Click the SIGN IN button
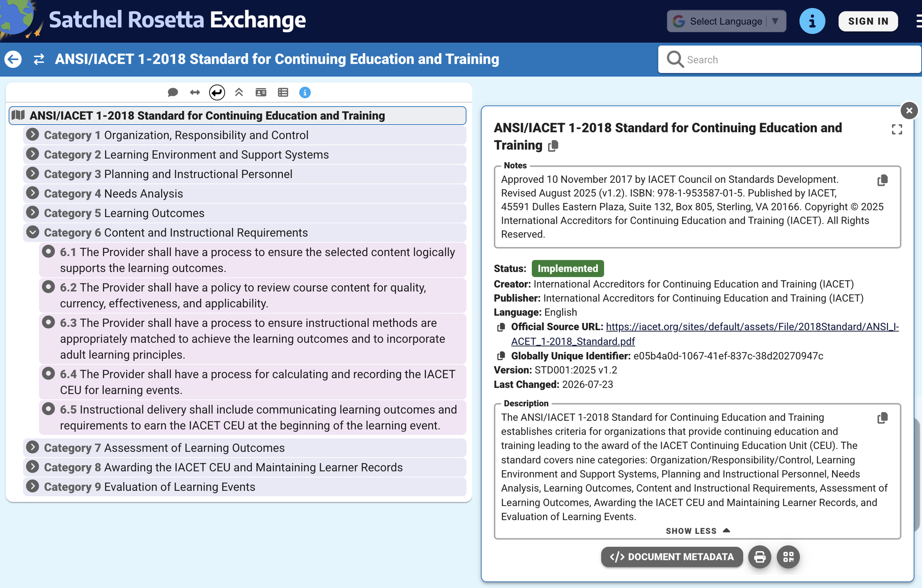922x588 pixels. tap(868, 21)
